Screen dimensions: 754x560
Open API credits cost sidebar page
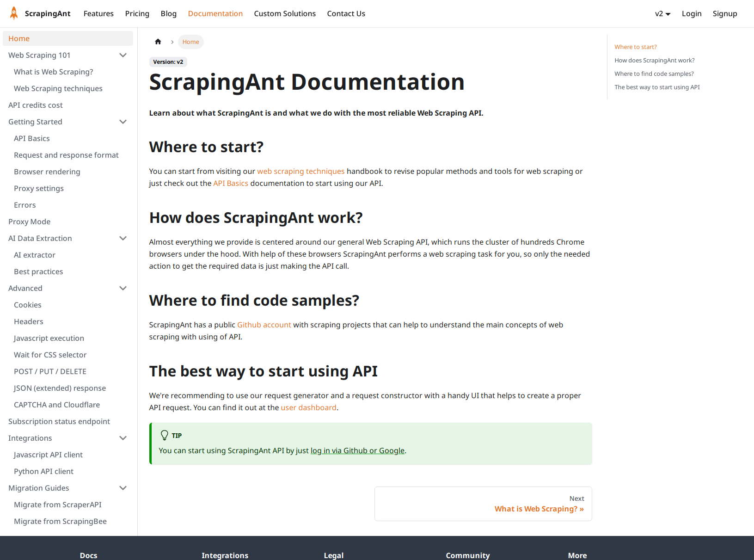coord(36,105)
